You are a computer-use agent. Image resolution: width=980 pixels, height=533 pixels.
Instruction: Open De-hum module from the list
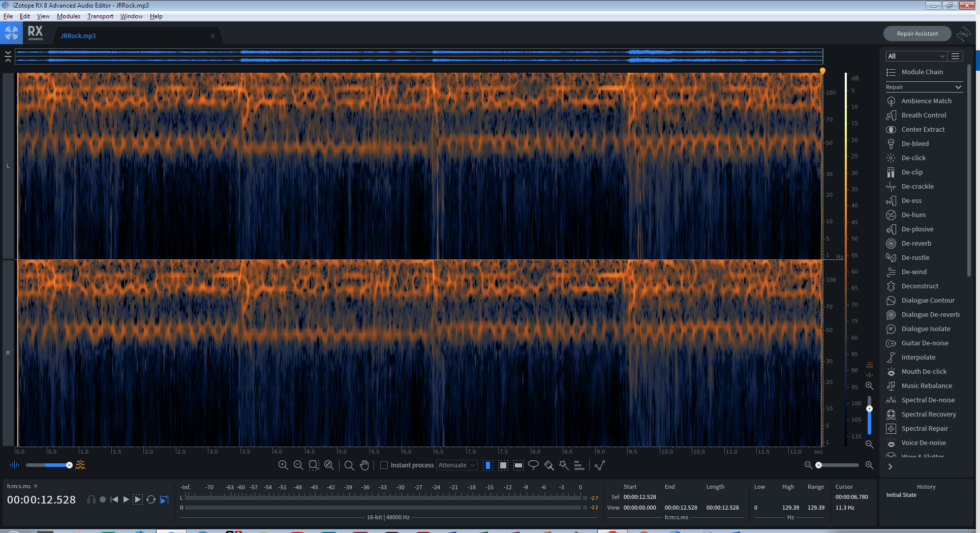[x=913, y=215]
